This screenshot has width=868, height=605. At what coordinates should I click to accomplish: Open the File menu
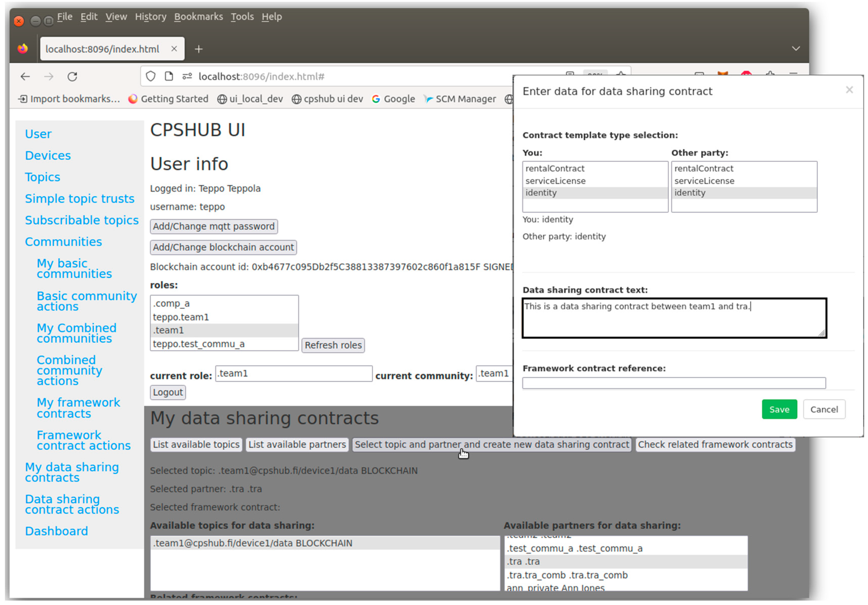pos(65,17)
